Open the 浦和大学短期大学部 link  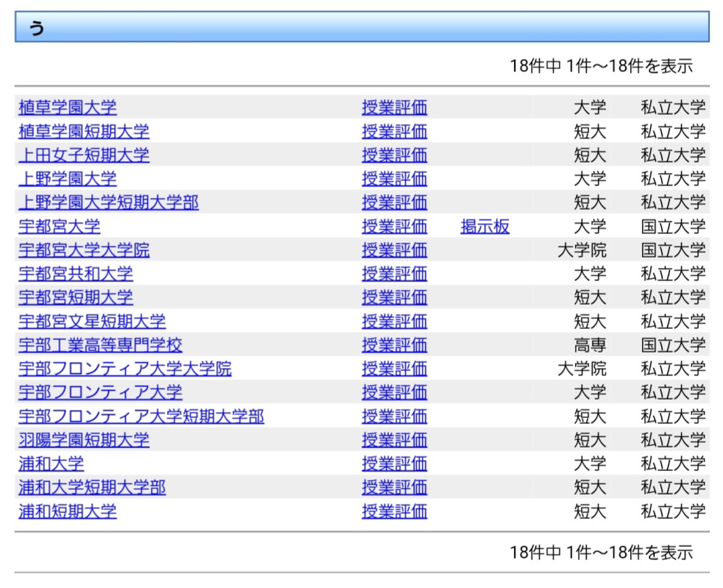pyautogui.click(x=92, y=487)
